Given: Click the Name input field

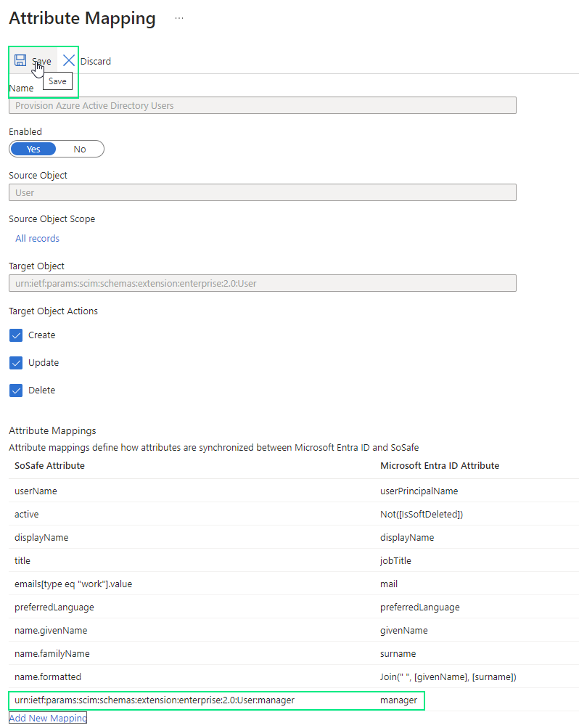Looking at the screenshot, I should (x=262, y=105).
